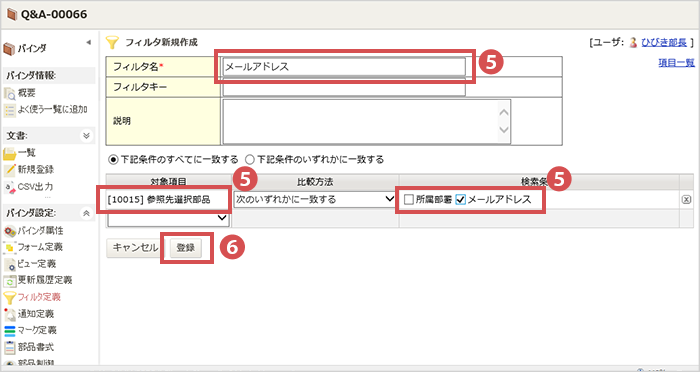Click the フィルタ名 input field
Image resolution: width=700 pixels, height=372 pixels.
344,67
